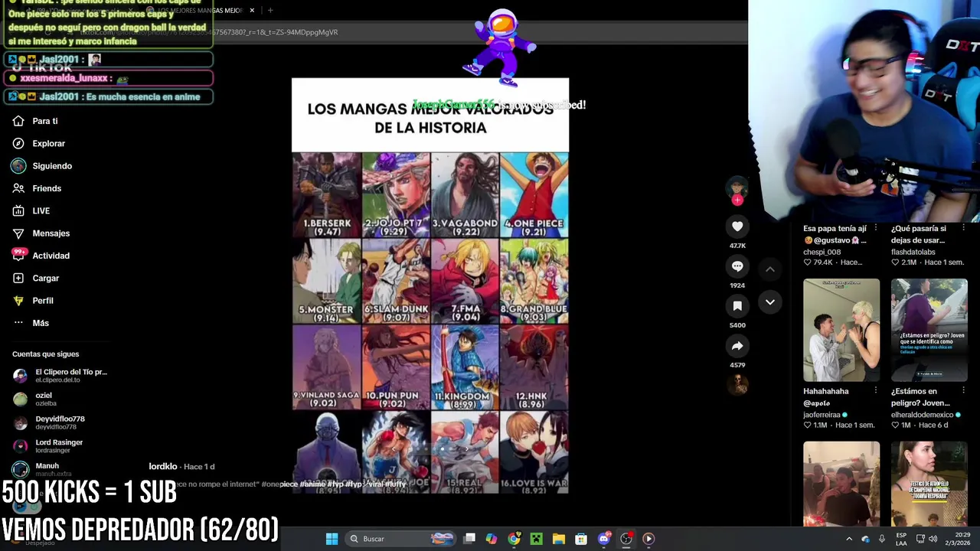The width and height of the screenshot is (980, 551).
Task: Click the Mensajes paper plane icon
Action: (x=18, y=233)
